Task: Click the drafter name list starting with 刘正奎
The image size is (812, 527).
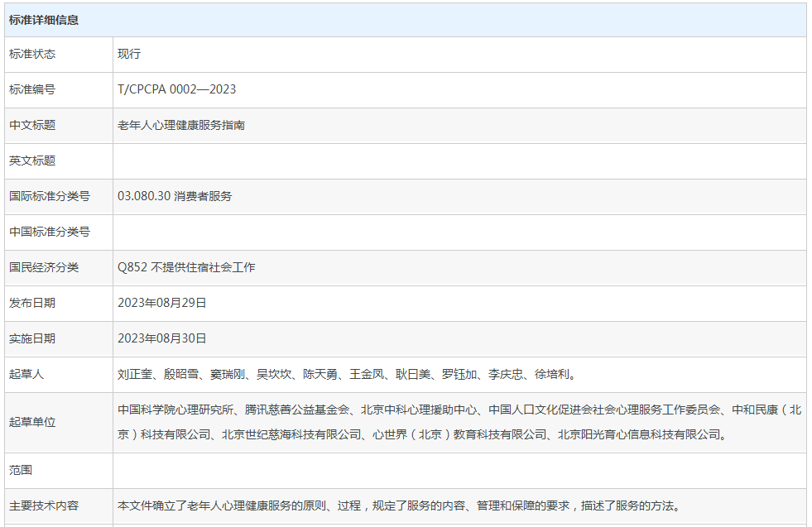Action: click(x=347, y=374)
